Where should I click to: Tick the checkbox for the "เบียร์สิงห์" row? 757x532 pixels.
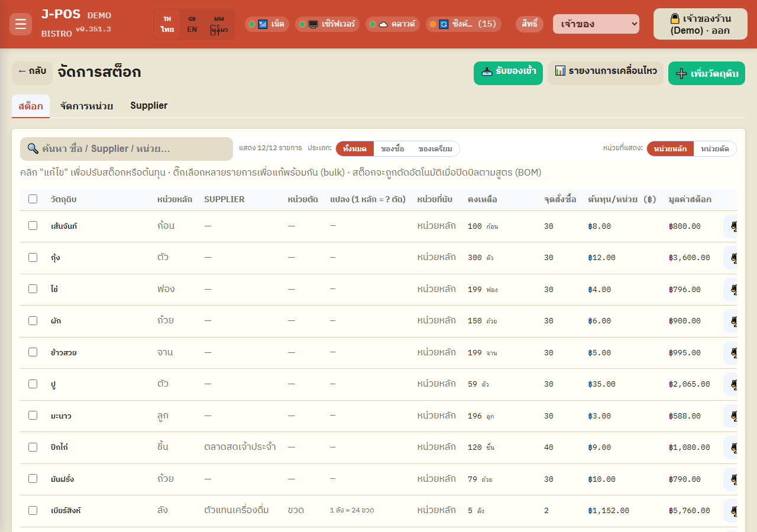click(33, 510)
